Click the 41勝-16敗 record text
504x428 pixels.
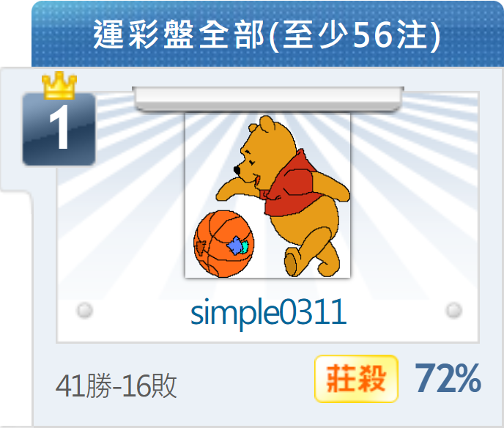pyautogui.click(x=116, y=385)
